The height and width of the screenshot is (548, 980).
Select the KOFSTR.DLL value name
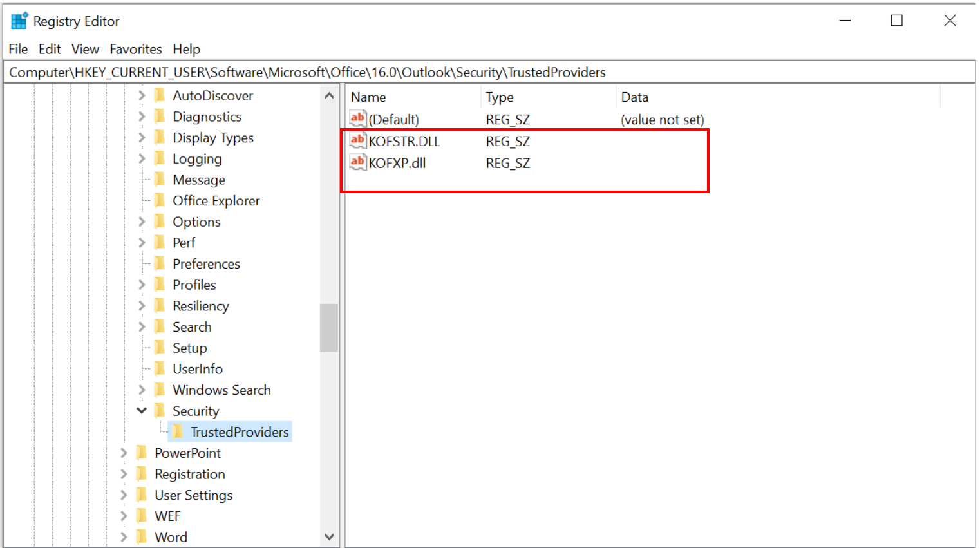click(404, 141)
